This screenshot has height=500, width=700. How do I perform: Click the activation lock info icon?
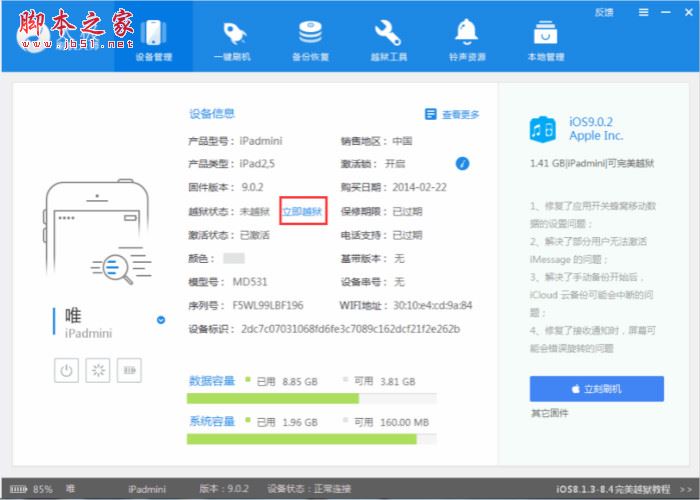tap(462, 163)
